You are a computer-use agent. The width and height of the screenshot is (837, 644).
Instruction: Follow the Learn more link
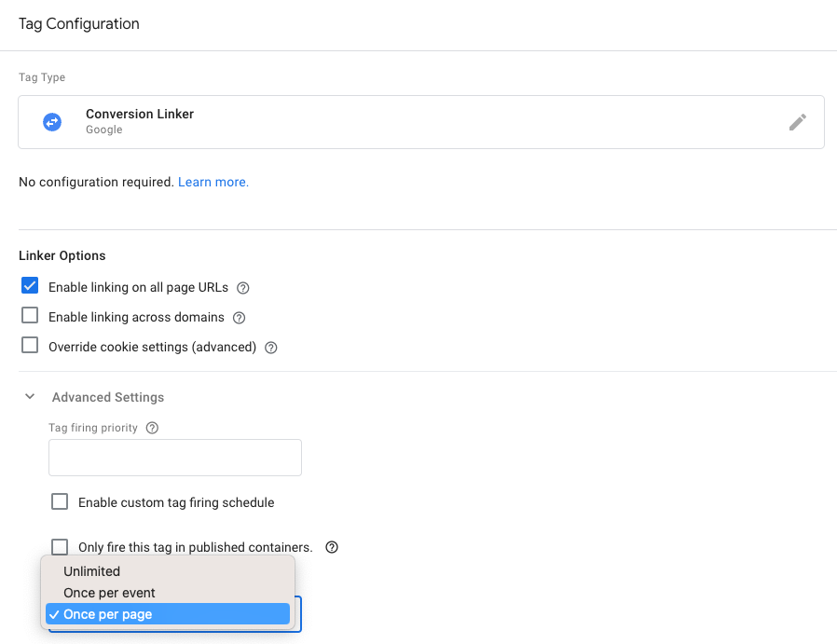coord(213,182)
